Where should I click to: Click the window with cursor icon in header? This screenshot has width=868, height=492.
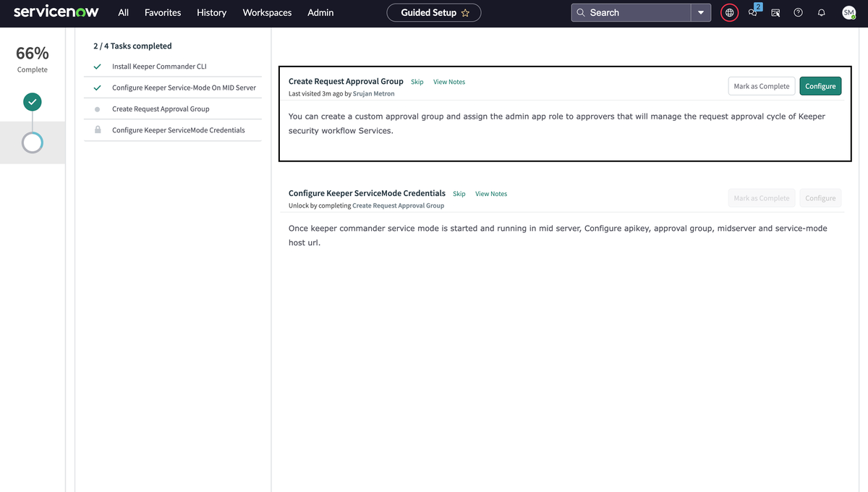(x=775, y=12)
